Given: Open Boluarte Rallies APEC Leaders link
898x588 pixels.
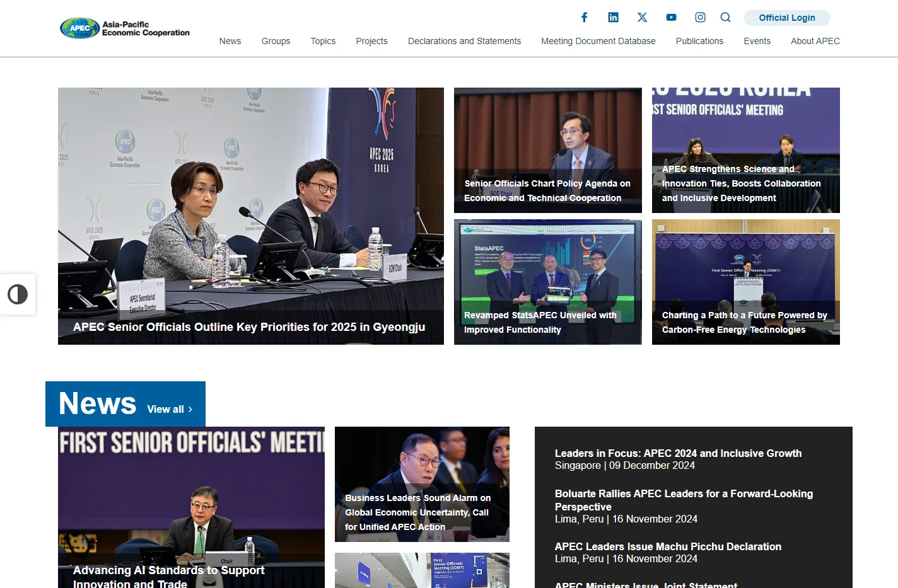Looking at the screenshot, I should tap(684, 500).
